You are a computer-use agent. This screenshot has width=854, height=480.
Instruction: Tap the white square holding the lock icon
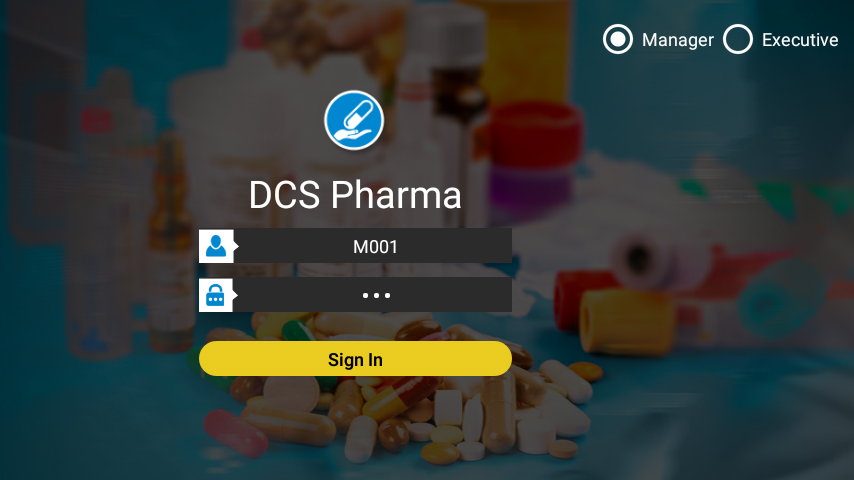point(216,295)
